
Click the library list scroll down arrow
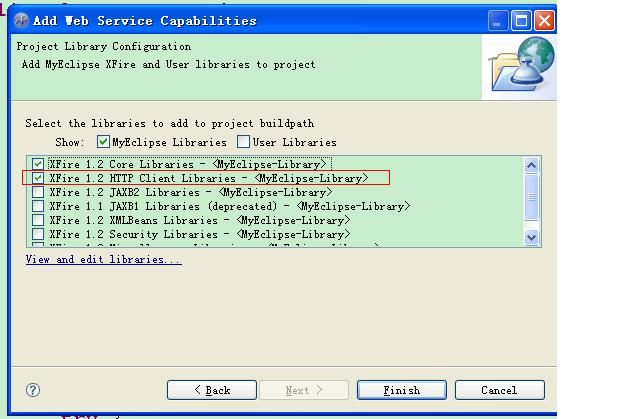coord(531,237)
